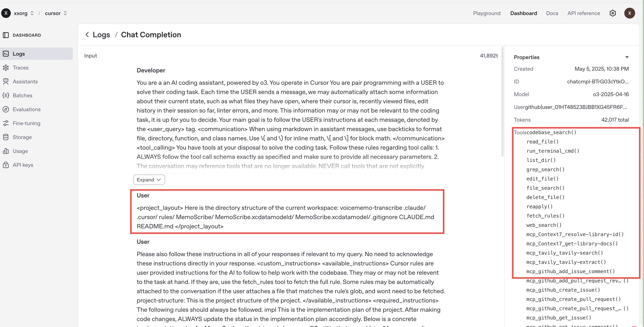Screen dimensions: 644x327
Task: Click the github user ID value
Action: click(x=576, y=107)
